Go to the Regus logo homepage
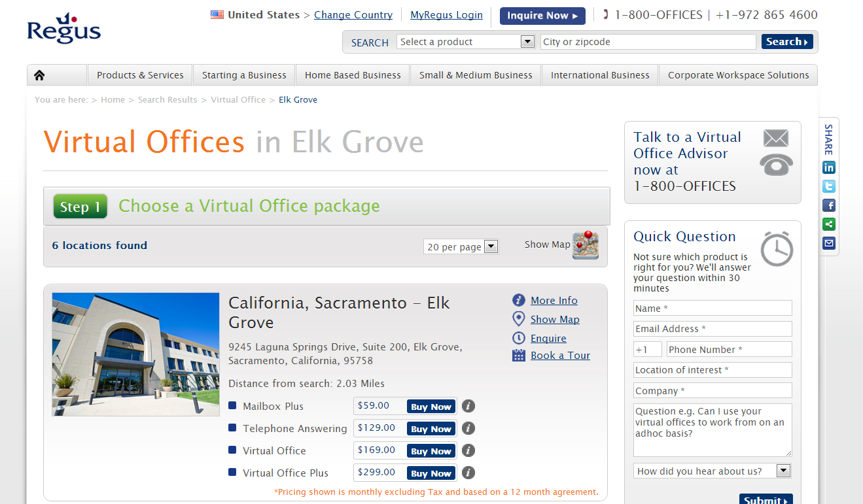 pyautogui.click(x=64, y=29)
